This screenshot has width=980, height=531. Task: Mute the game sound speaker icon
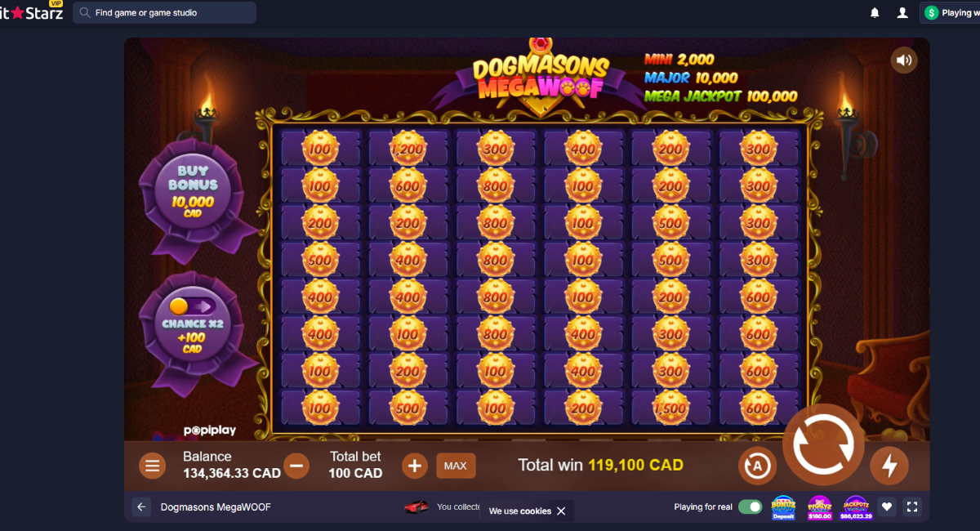pos(903,60)
